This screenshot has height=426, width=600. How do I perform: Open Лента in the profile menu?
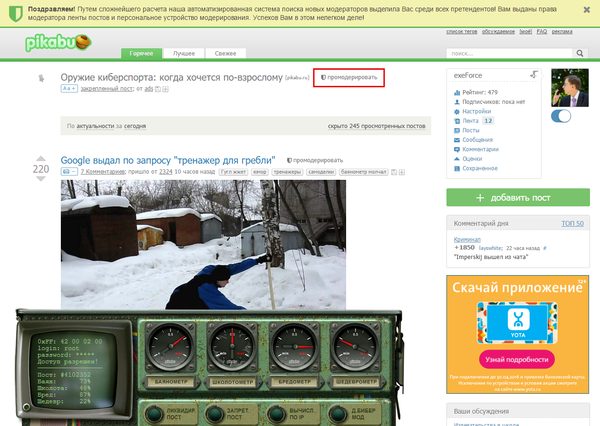pos(466,121)
